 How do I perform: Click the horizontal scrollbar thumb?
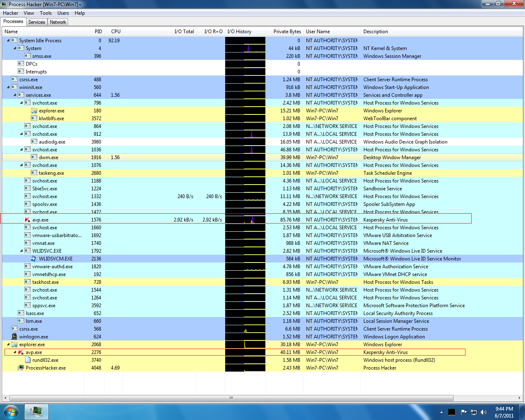coord(231,398)
